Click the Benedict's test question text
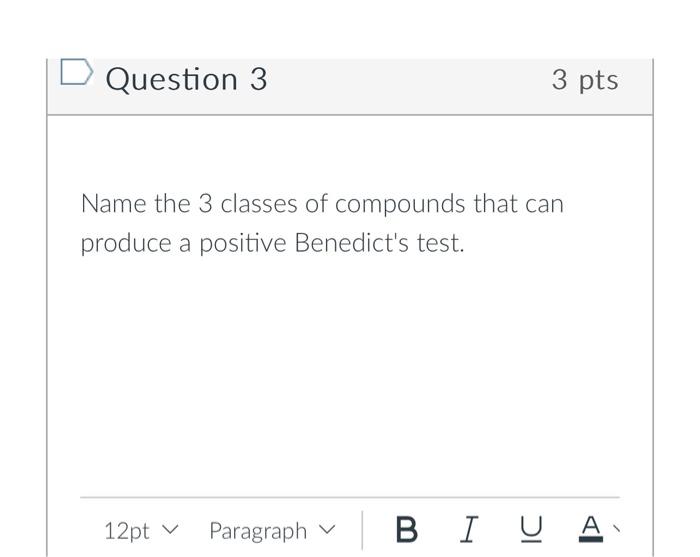 pos(322,223)
